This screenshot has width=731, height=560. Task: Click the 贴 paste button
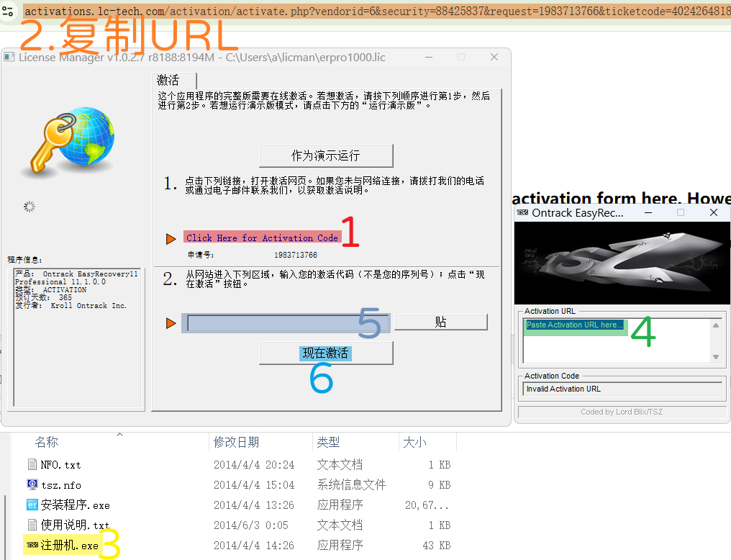440,322
